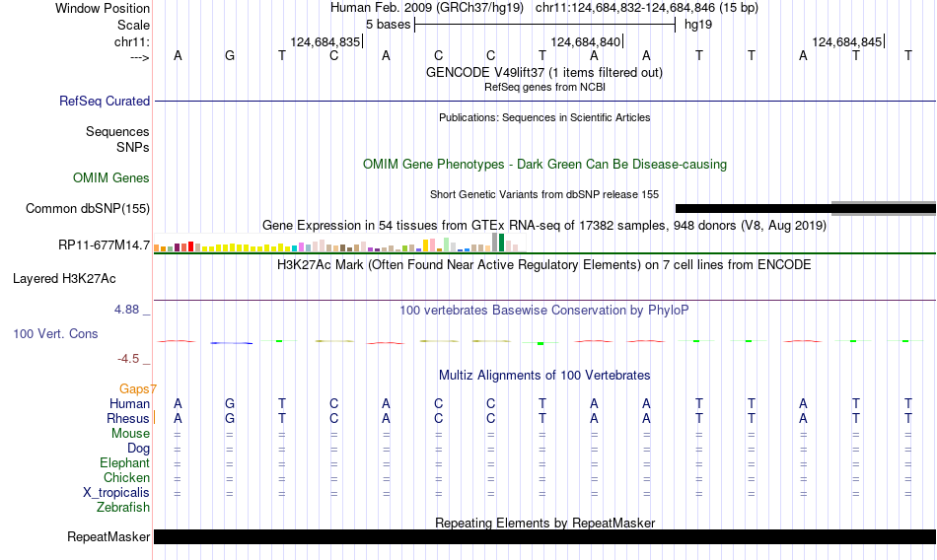This screenshot has height=560, width=937.
Task: Click the '--->' sequence direction label
Action: point(140,57)
